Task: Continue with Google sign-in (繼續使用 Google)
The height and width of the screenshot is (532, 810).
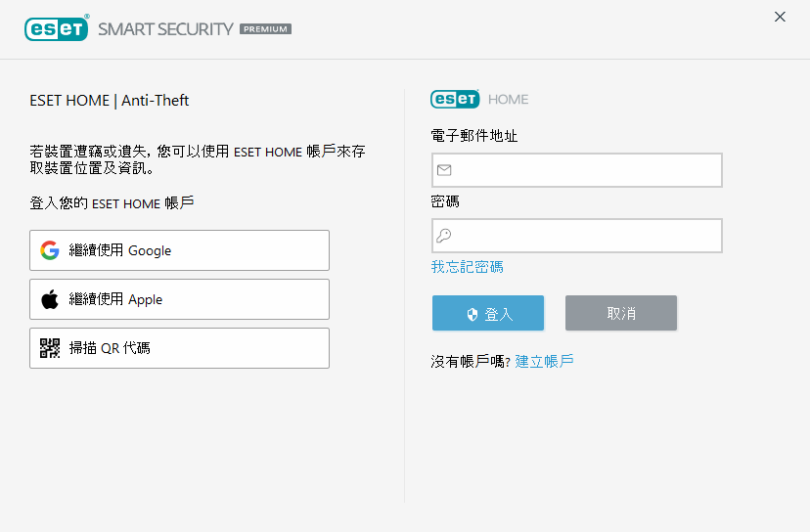Action: pos(179,250)
